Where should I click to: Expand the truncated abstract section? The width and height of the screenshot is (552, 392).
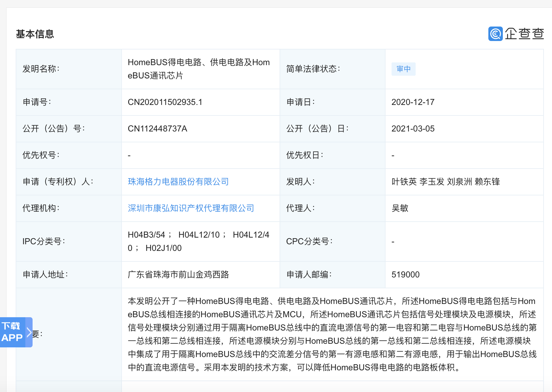332,335
